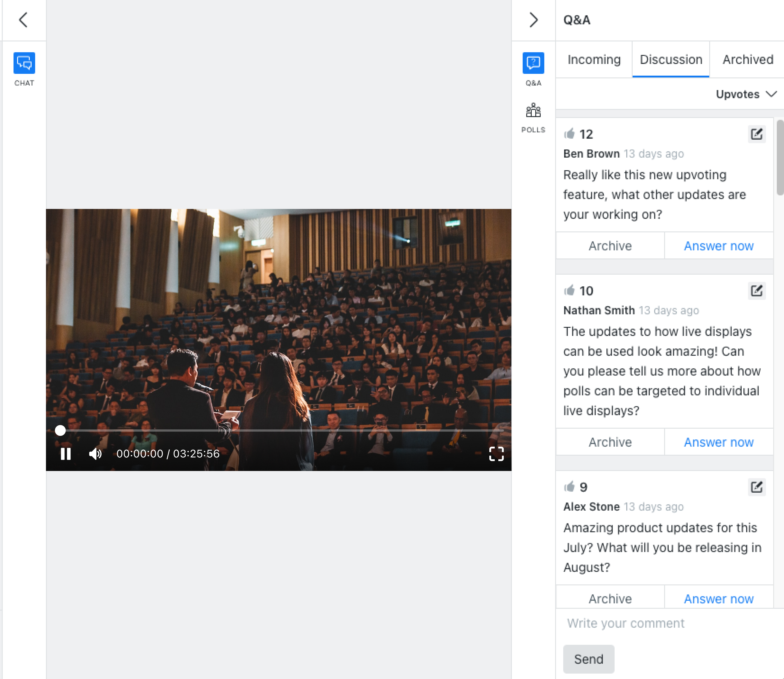The height and width of the screenshot is (679, 784).
Task: Upvote Nathan Smith's question
Action: pyautogui.click(x=570, y=290)
